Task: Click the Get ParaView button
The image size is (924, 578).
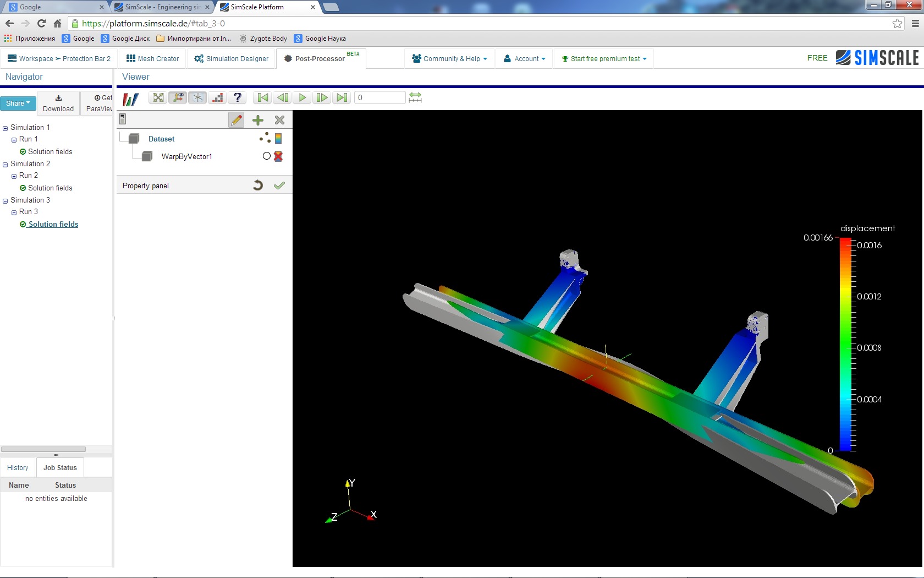Action: point(97,103)
